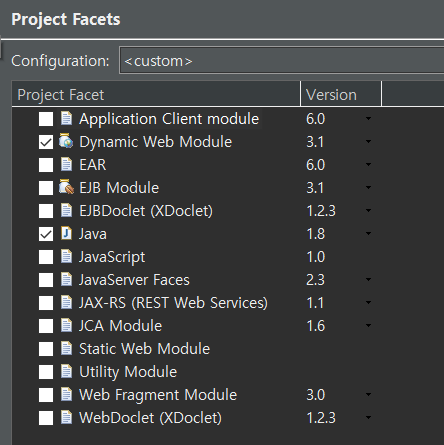Click the JavaScript facet document icon
The width and height of the screenshot is (444, 445).
[66, 256]
